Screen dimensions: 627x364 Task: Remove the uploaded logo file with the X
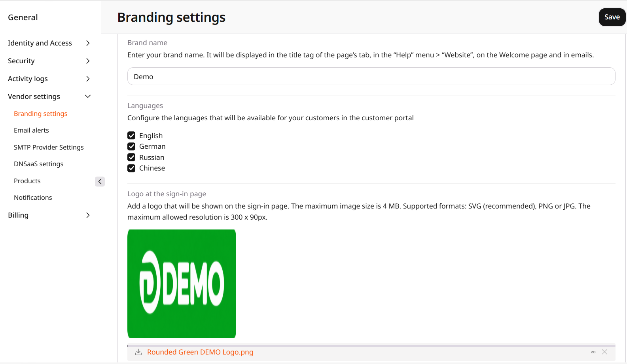604,352
